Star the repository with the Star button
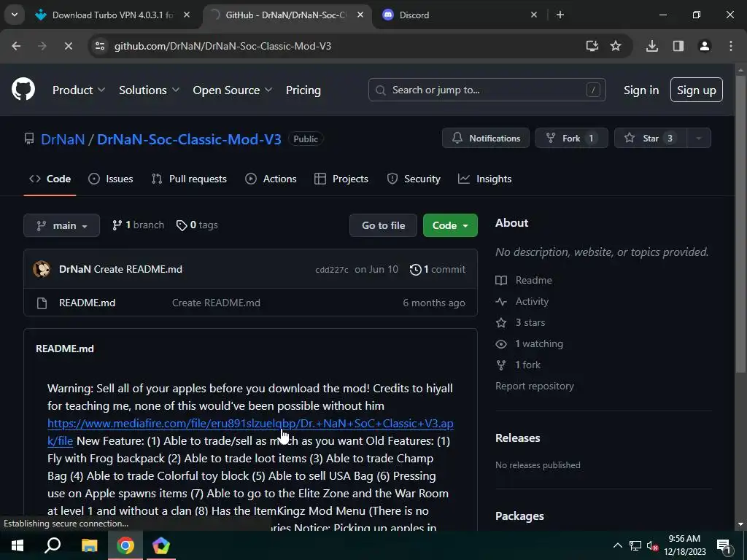The image size is (747, 560). [650, 138]
